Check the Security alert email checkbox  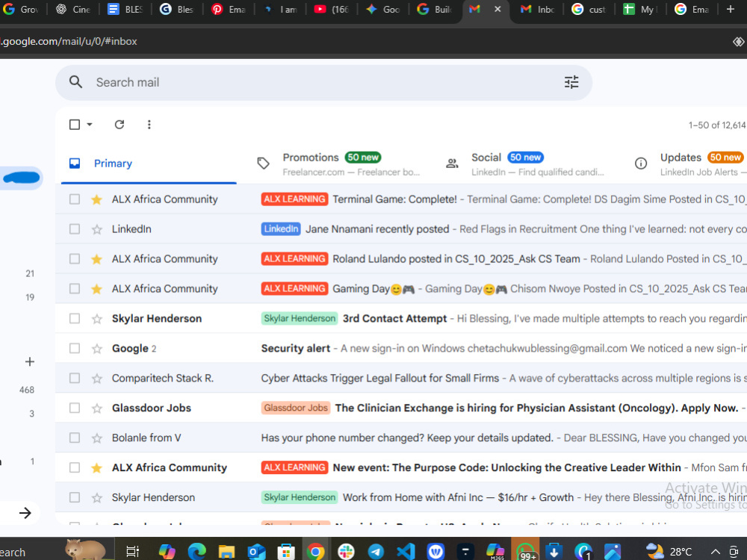[74, 348]
